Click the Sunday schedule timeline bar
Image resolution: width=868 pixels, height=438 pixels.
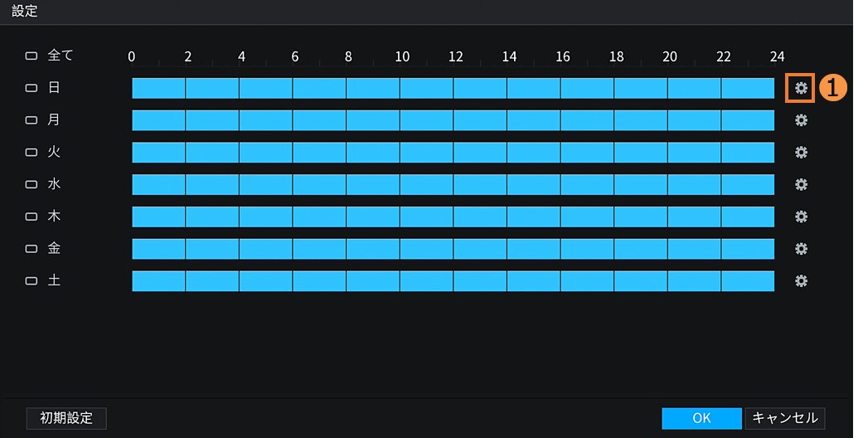pyautogui.click(x=453, y=88)
